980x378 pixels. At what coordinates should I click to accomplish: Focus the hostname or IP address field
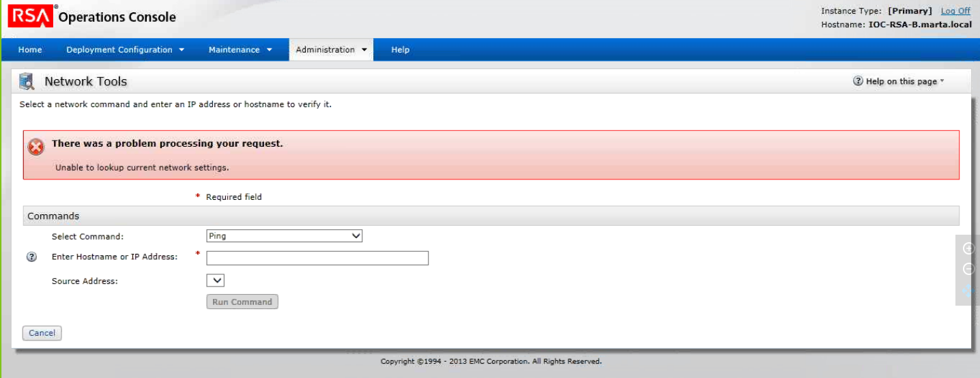pyautogui.click(x=317, y=258)
